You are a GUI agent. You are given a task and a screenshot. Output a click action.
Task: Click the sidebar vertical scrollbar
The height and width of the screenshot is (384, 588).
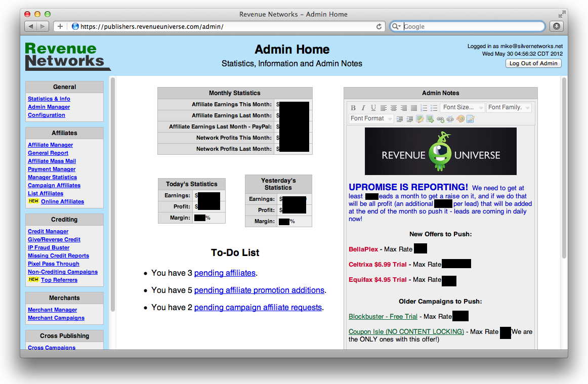[x=112, y=194]
